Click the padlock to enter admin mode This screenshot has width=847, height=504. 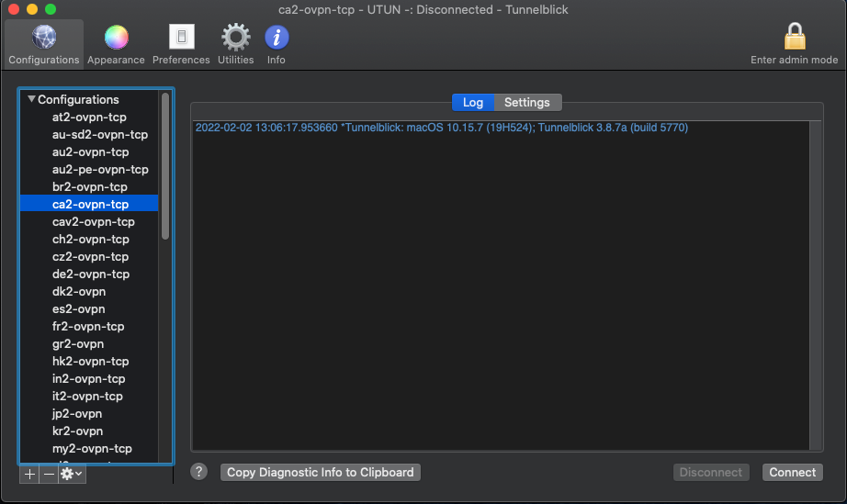[794, 45]
